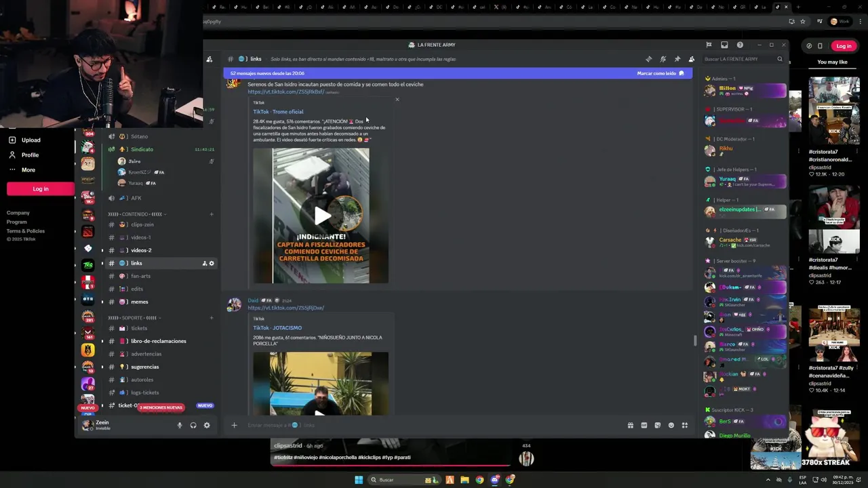The height and width of the screenshot is (488, 868).
Task: Open the vt.tiktok.com/ZSSjRkBsf link
Action: [285, 91]
